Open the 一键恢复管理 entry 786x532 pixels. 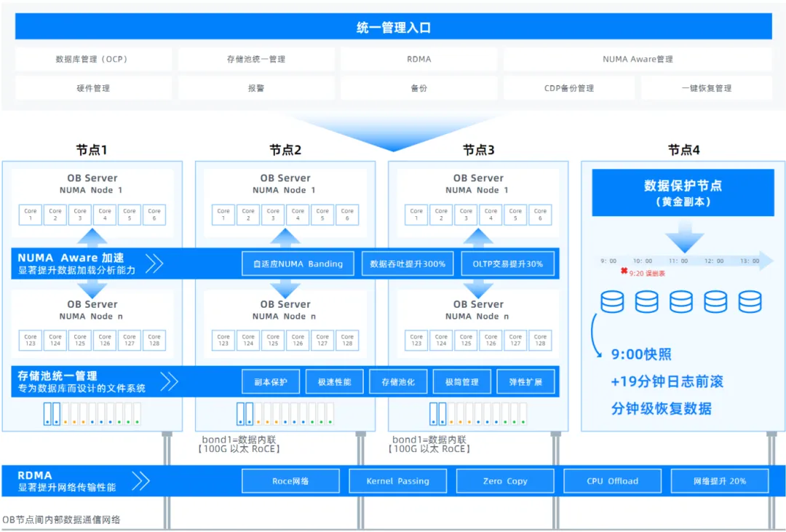706,88
